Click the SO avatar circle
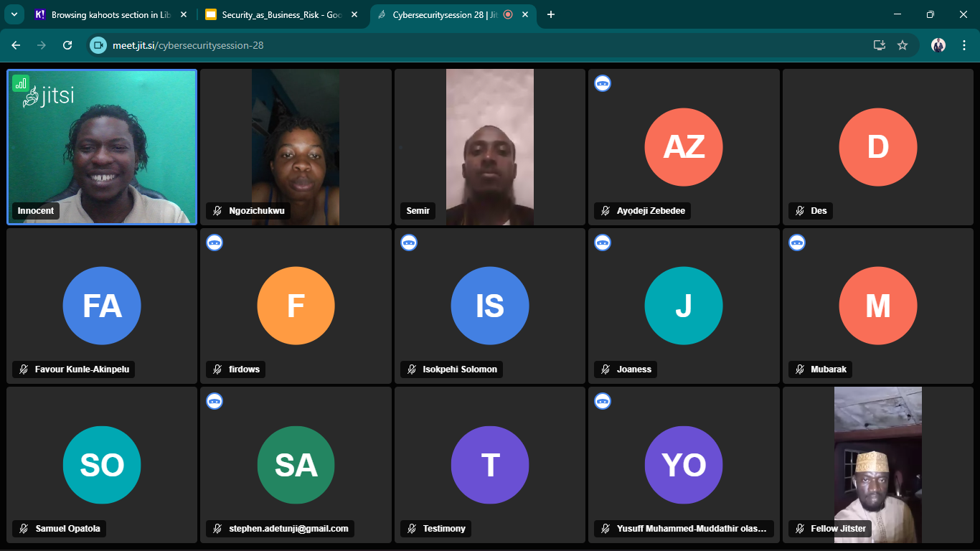The height and width of the screenshot is (551, 980). pyautogui.click(x=102, y=465)
